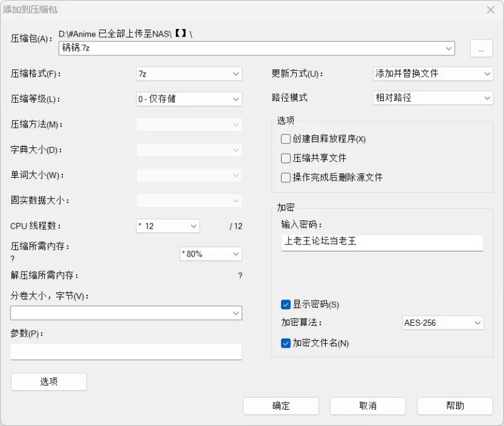Click the password field 上老王论坛当老王
The image size is (504, 426).
tap(382, 243)
